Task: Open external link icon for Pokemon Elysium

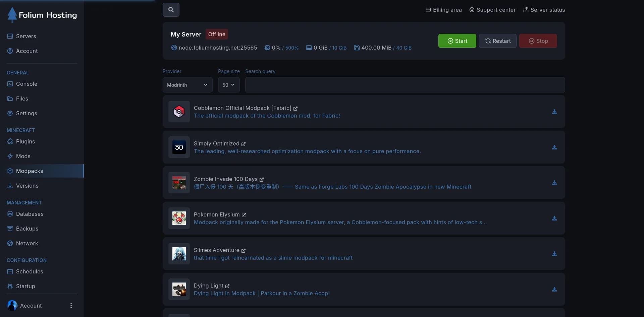Action: 244,215
